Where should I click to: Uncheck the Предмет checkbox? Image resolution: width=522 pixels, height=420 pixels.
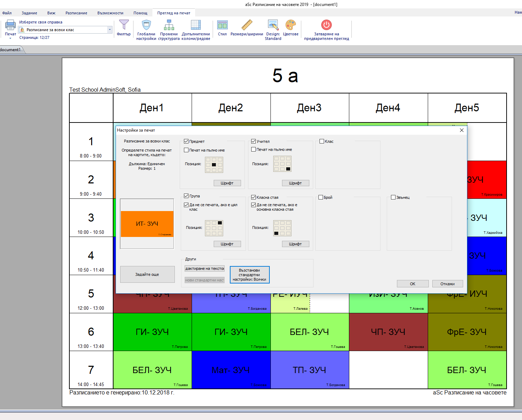pyautogui.click(x=186, y=141)
